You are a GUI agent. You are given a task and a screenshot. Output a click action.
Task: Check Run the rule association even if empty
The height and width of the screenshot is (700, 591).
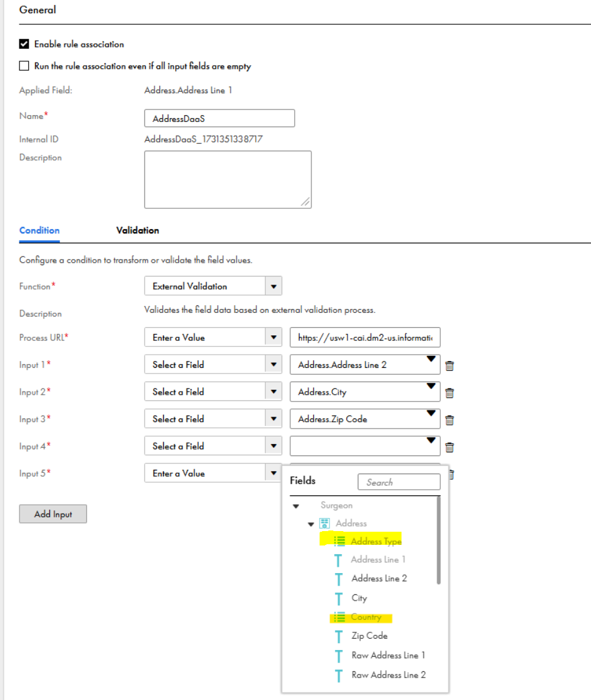click(x=24, y=66)
